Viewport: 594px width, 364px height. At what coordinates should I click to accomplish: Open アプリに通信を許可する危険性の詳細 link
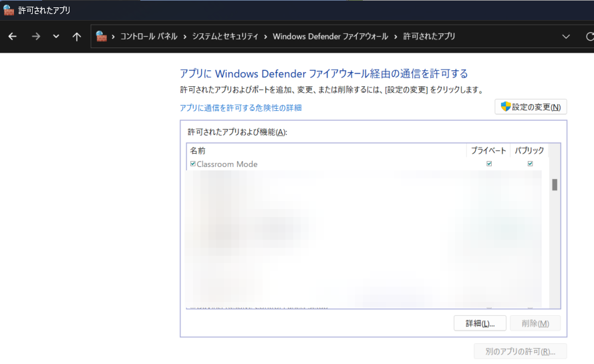241,108
